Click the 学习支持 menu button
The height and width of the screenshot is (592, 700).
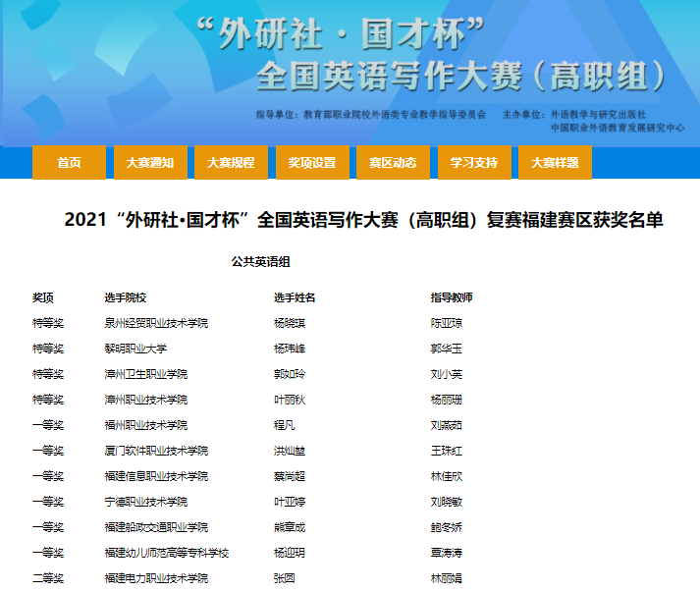tap(473, 163)
